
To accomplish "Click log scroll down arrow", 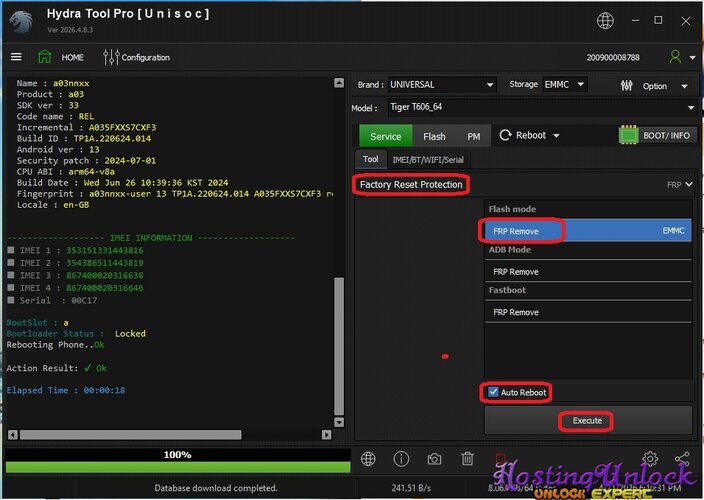I will 339,422.
